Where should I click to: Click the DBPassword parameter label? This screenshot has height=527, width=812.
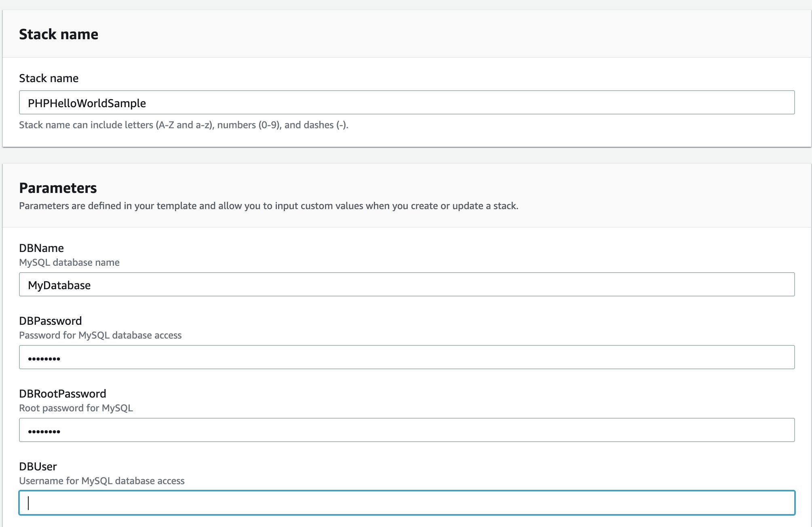pos(51,321)
